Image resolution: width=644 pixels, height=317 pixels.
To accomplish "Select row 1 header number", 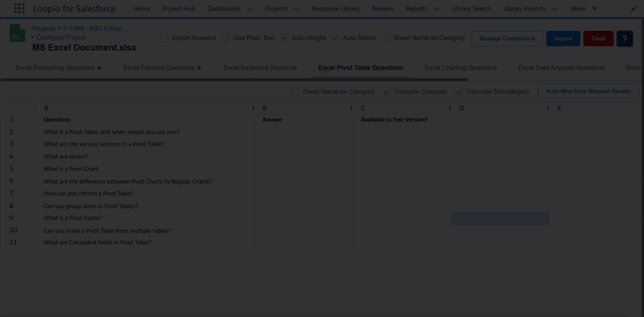I will tap(11, 120).
